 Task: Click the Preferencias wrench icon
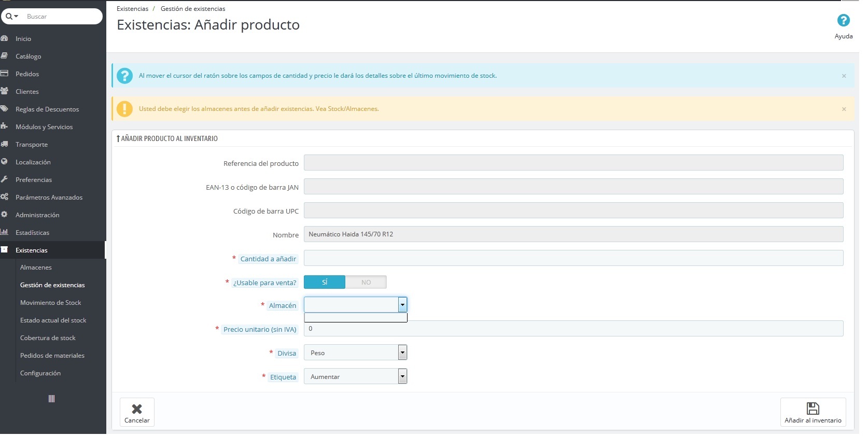pyautogui.click(x=4, y=179)
